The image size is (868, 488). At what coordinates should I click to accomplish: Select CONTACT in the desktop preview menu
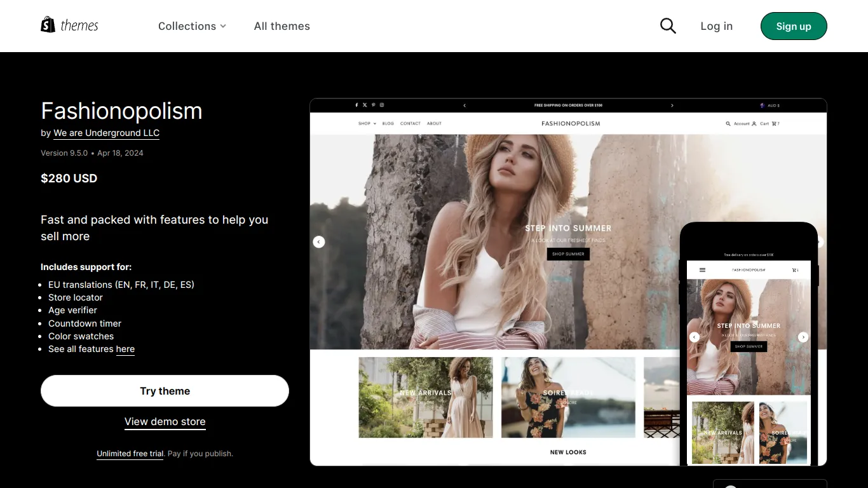[x=410, y=123]
